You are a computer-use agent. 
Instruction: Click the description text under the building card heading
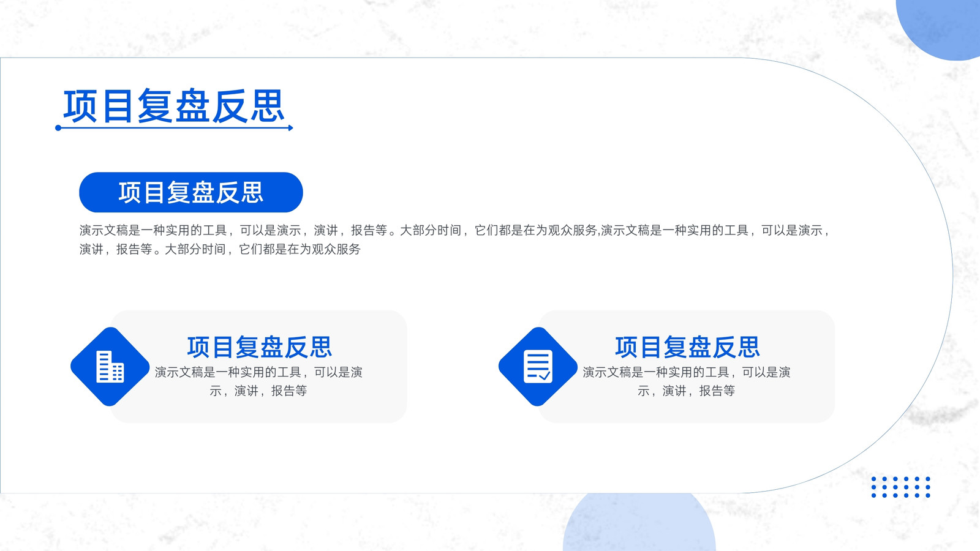(x=258, y=381)
